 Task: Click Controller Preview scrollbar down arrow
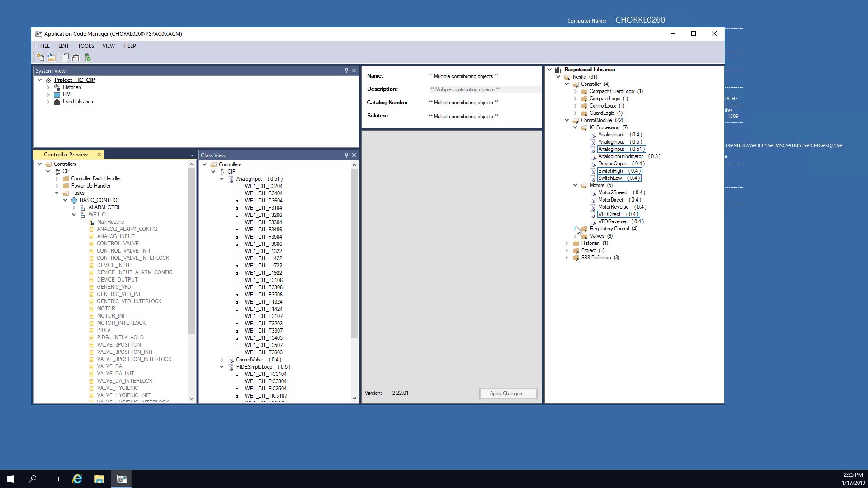coord(191,398)
